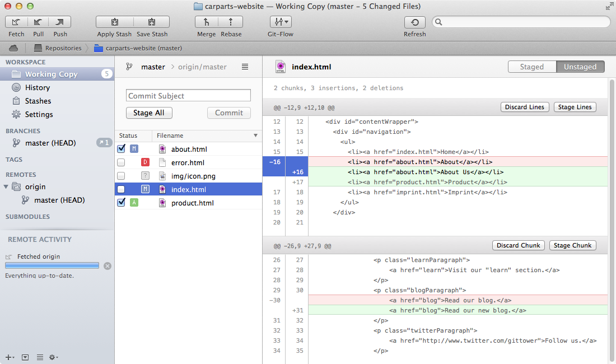The height and width of the screenshot is (364, 616).
Task: Collapse the origin remote
Action: (x=6, y=186)
